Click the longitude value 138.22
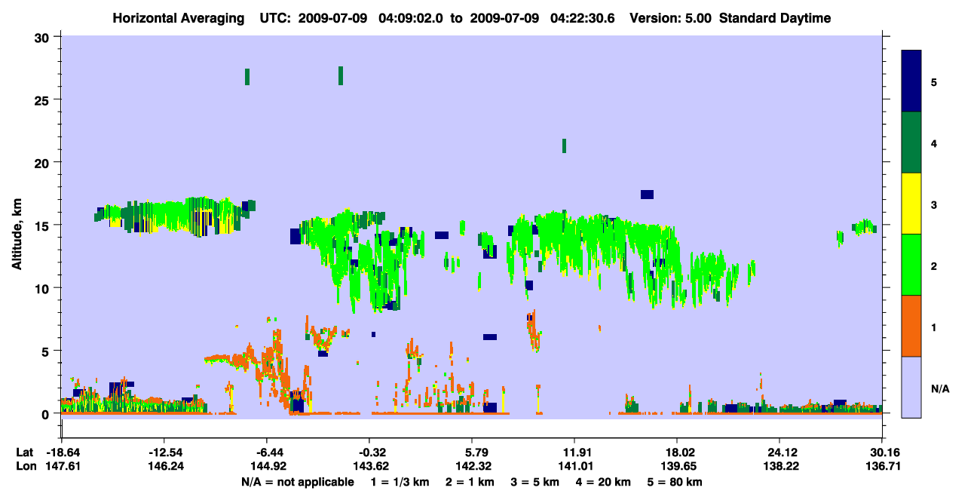The width and height of the screenshot is (980, 503). click(x=779, y=466)
